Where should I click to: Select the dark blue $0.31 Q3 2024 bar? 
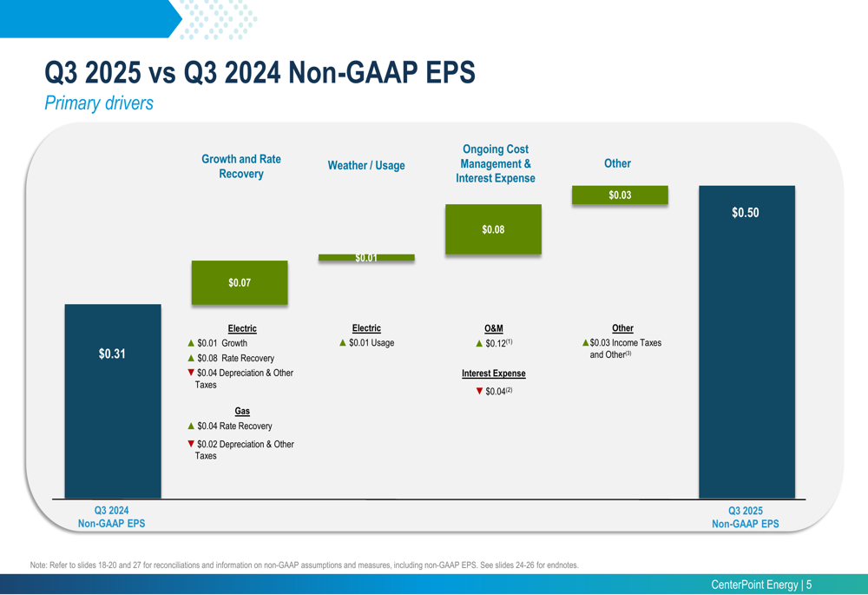point(112,400)
